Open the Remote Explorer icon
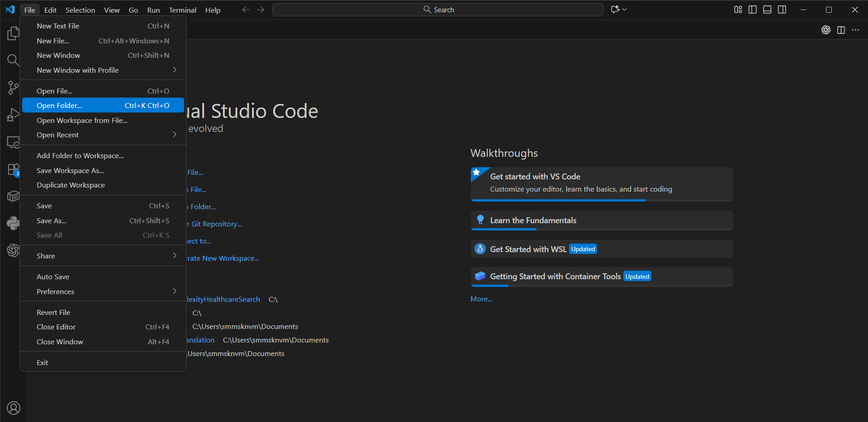868x422 pixels. [13, 142]
